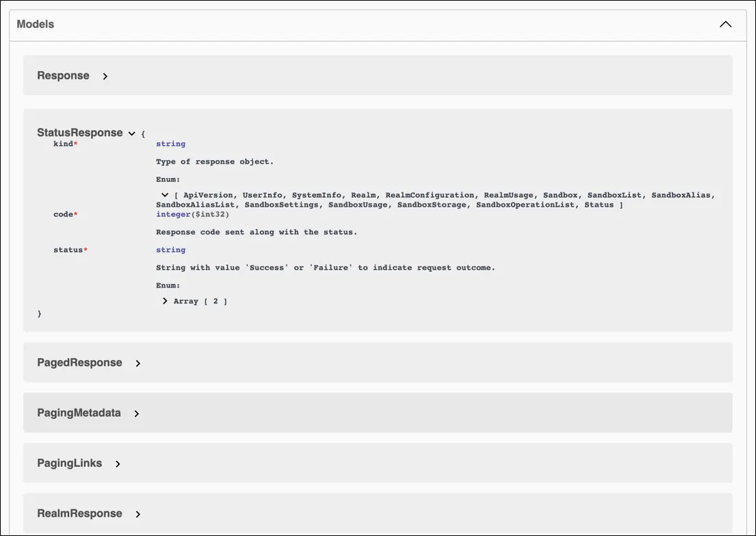The image size is (756, 536).
Task: Click the upward arrow on the Models header
Action: [x=725, y=23]
